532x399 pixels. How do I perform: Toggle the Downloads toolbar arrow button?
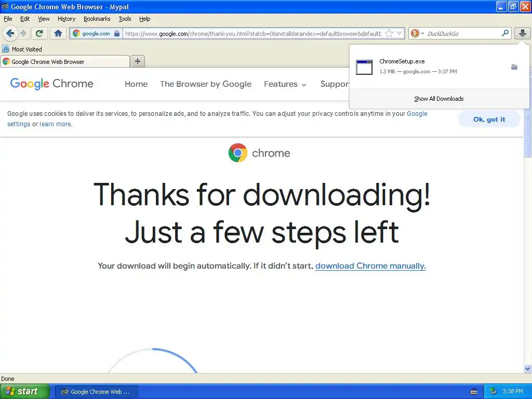523,33
